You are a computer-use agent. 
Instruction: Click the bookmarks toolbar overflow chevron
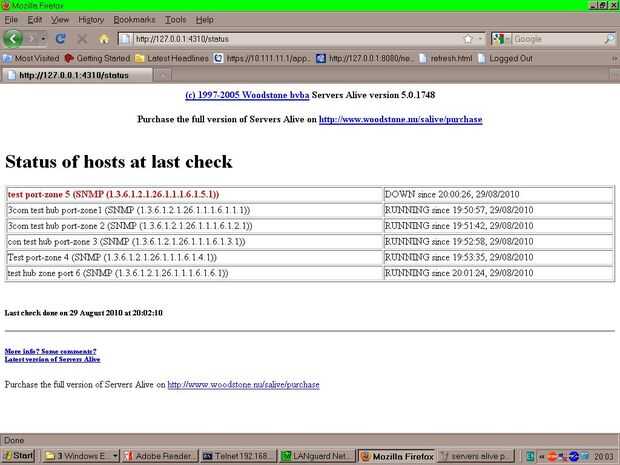[614, 59]
